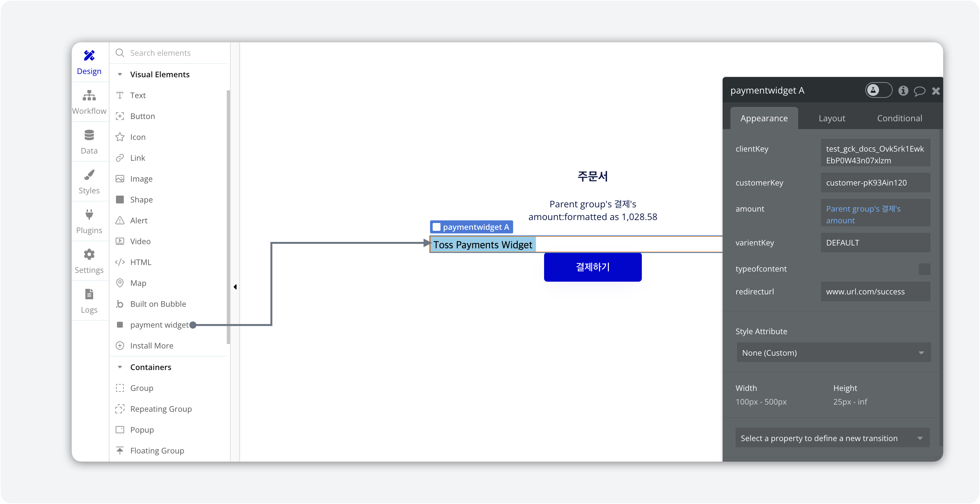The image size is (980, 504).
Task: Click the Install More label
Action: pos(151,346)
